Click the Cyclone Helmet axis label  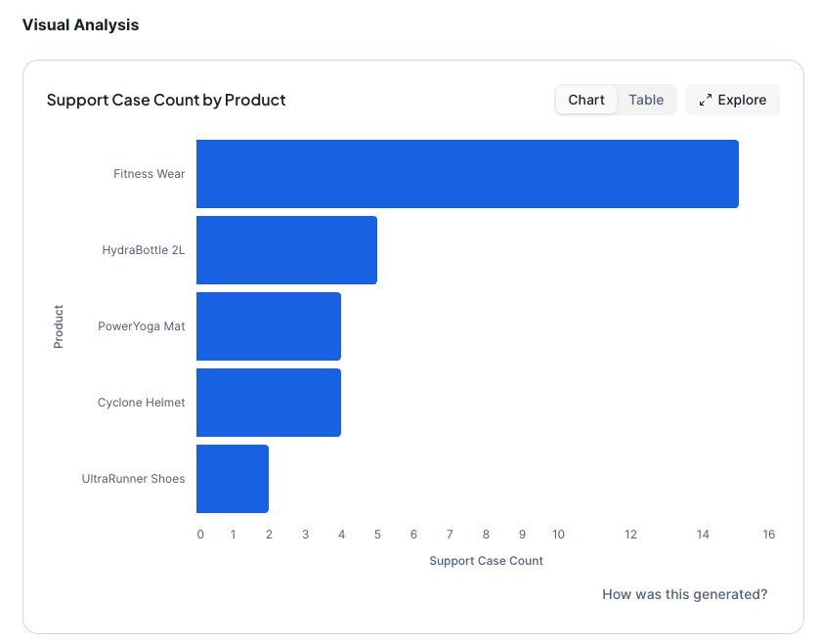[x=143, y=402]
